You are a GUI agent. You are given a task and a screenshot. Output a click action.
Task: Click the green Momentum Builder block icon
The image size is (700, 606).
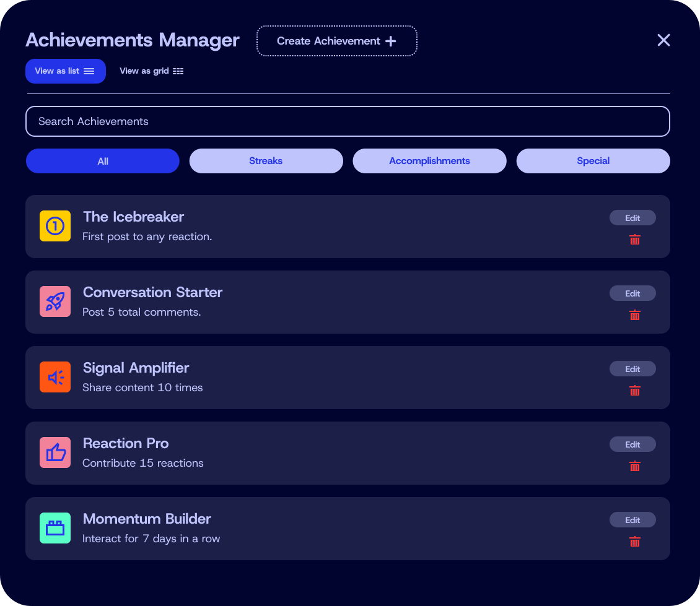[x=55, y=528]
